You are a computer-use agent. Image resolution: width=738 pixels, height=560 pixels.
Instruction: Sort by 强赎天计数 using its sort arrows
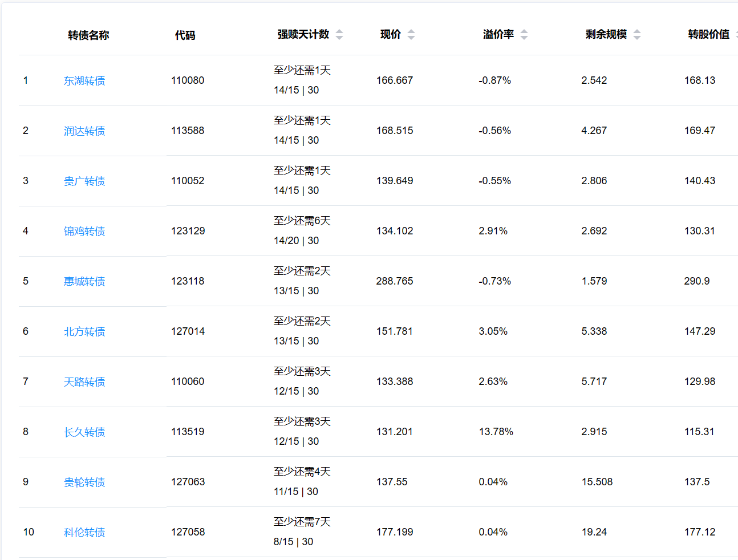[339, 35]
